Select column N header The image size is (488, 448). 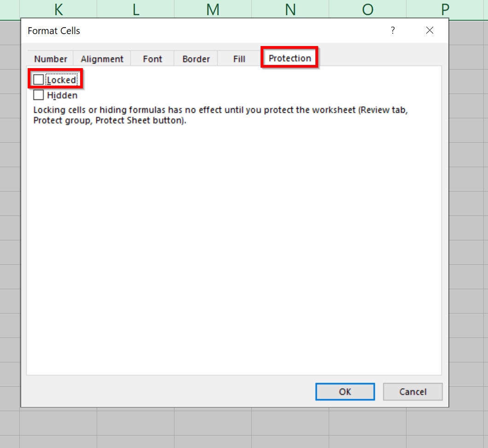click(290, 9)
